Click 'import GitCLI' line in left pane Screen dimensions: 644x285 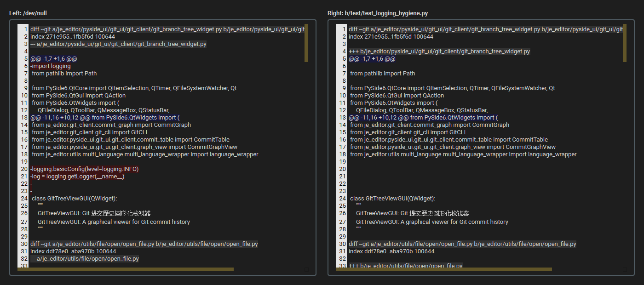(89, 132)
